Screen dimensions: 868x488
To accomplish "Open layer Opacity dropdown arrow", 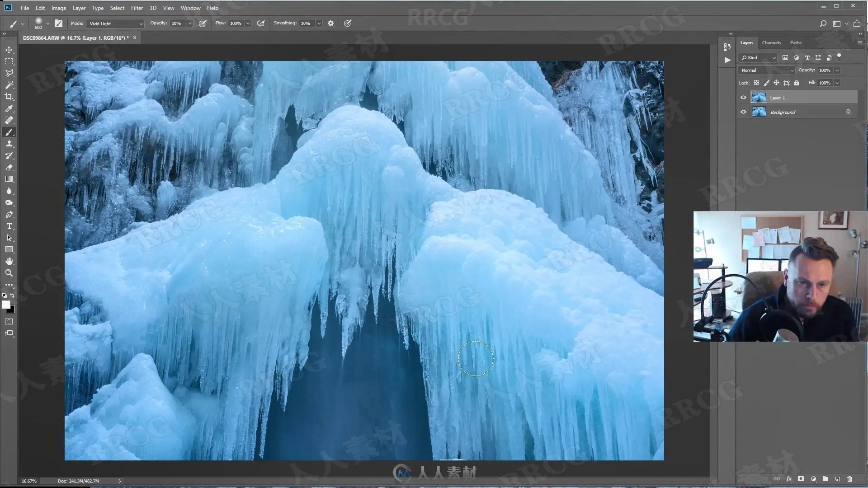I will pyautogui.click(x=837, y=70).
